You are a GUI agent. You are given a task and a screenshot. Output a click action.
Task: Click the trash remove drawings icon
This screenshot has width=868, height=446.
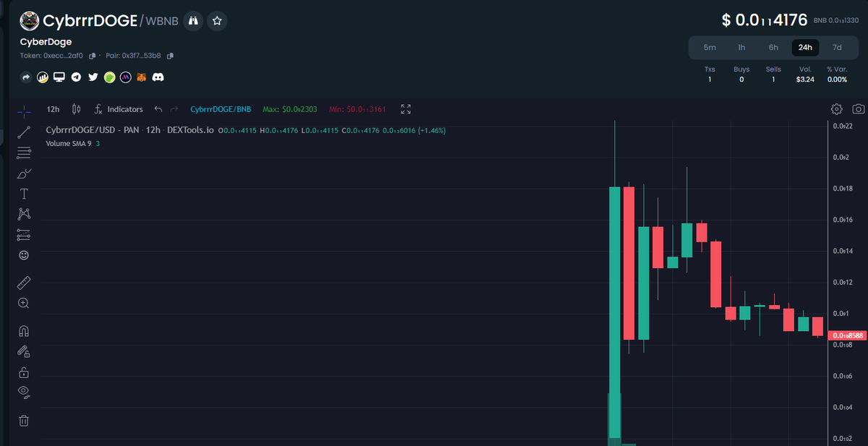[x=24, y=420]
